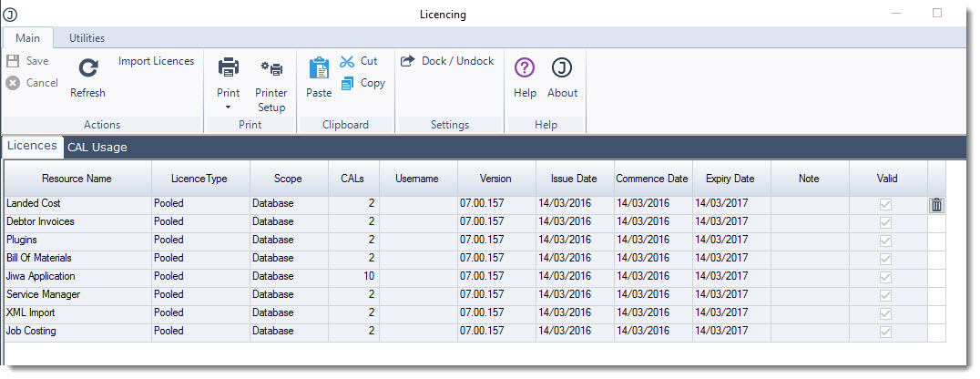Open the About dialog

[563, 77]
